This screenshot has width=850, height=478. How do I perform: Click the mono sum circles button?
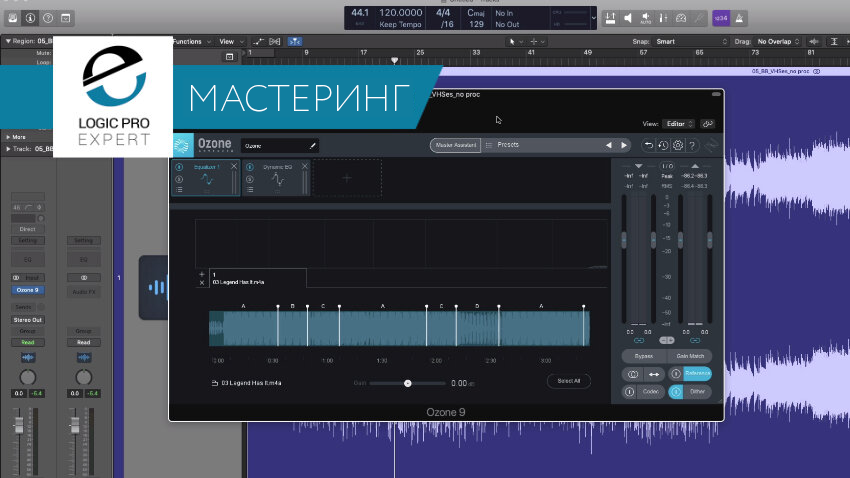(x=633, y=374)
